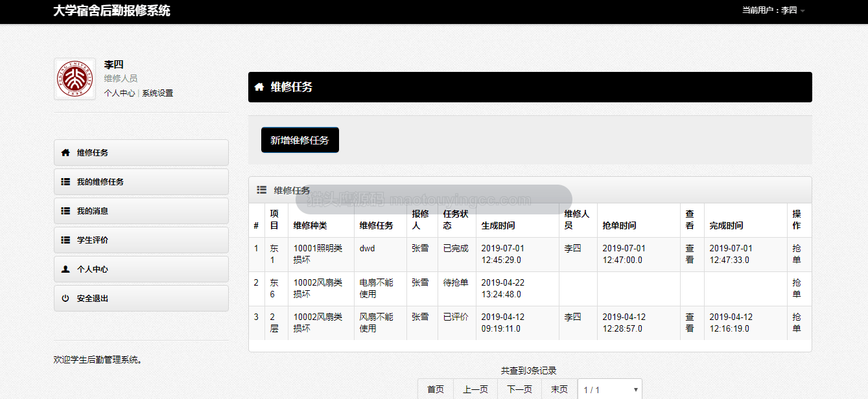
Task: Click the 末页 pagination button
Action: coord(559,389)
